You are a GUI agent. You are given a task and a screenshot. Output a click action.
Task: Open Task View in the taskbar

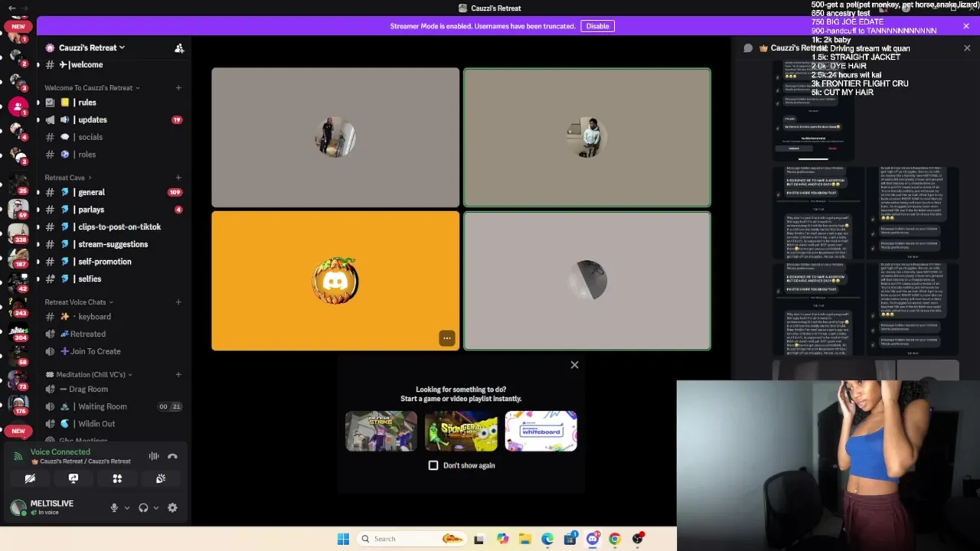479,539
